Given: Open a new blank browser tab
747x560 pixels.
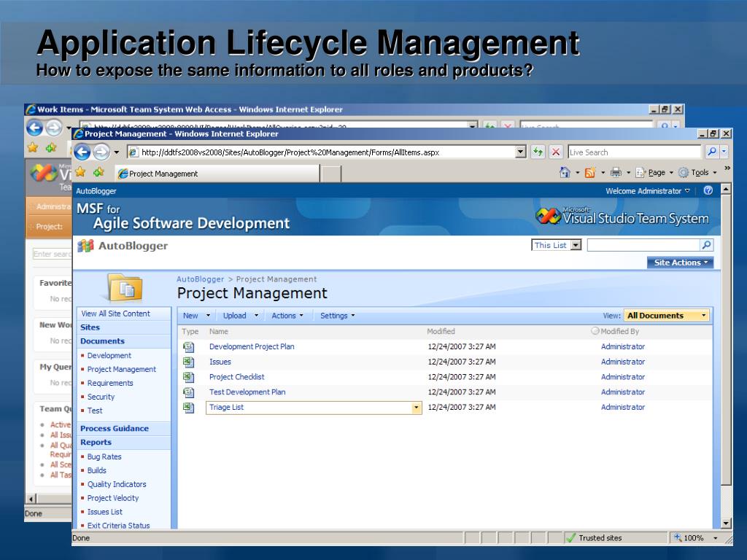Looking at the screenshot, I should coord(330,174).
